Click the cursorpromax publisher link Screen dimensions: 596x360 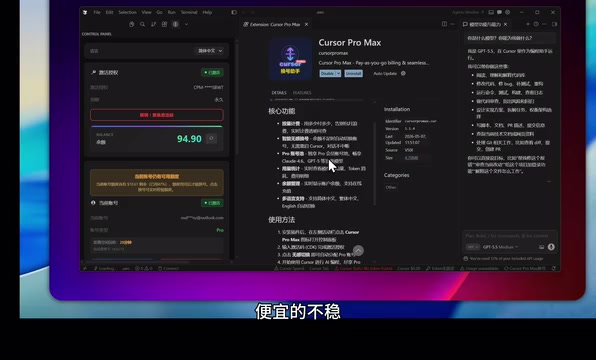[x=333, y=53]
